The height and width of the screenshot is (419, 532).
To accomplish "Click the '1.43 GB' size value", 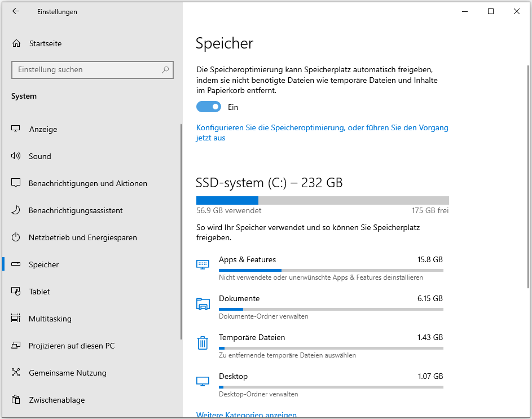I will point(430,338).
